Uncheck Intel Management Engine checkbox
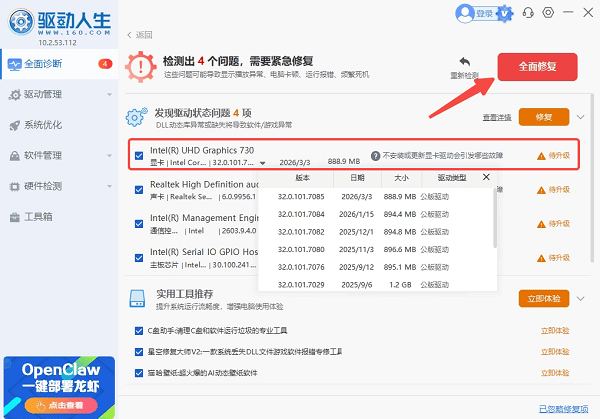The height and width of the screenshot is (419, 600). click(x=139, y=224)
